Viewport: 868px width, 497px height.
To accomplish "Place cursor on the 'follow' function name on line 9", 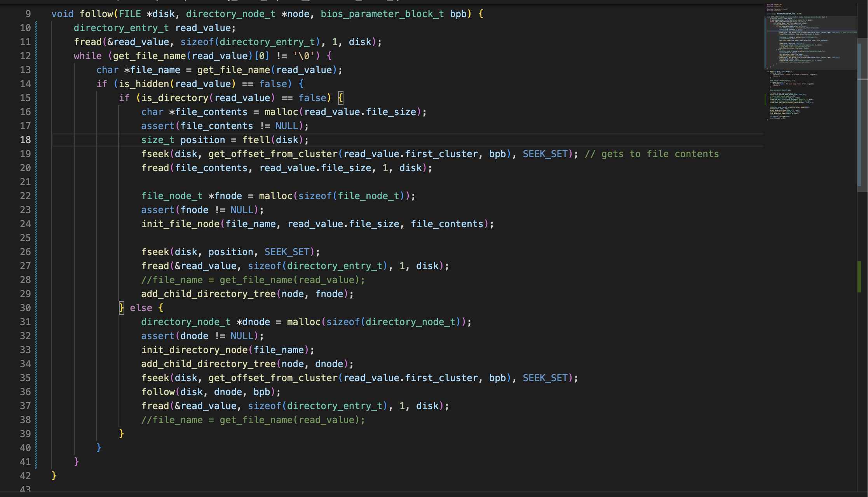I will [96, 14].
